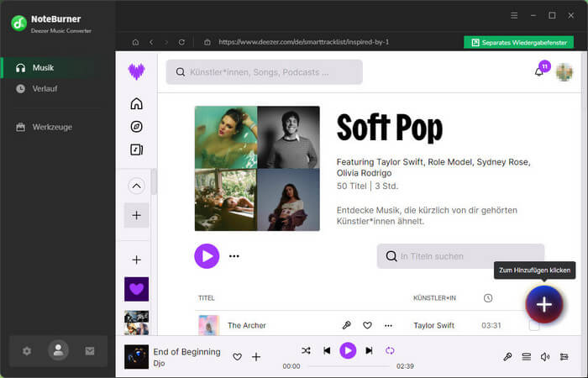The image size is (588, 378).
Task: Open The Archer row options menu
Action: click(388, 326)
